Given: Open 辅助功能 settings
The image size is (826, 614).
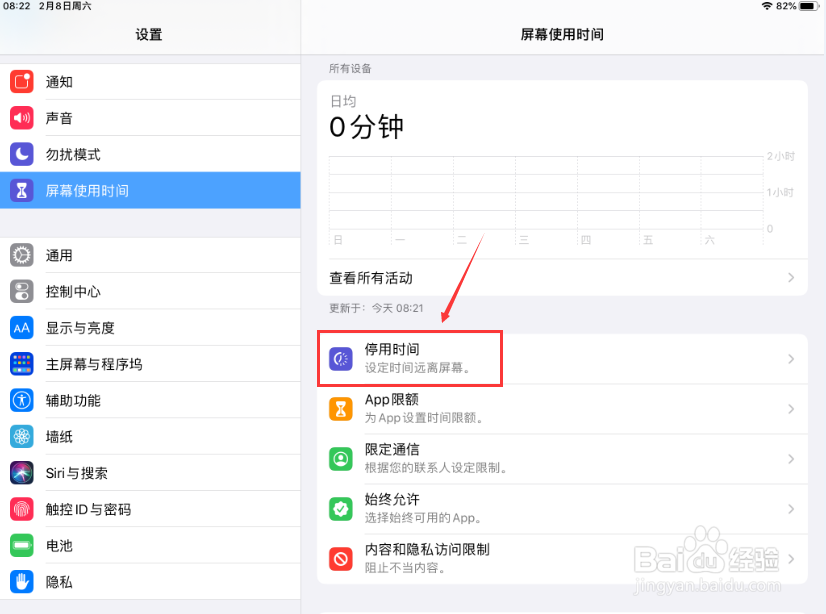Looking at the screenshot, I should coord(150,401).
